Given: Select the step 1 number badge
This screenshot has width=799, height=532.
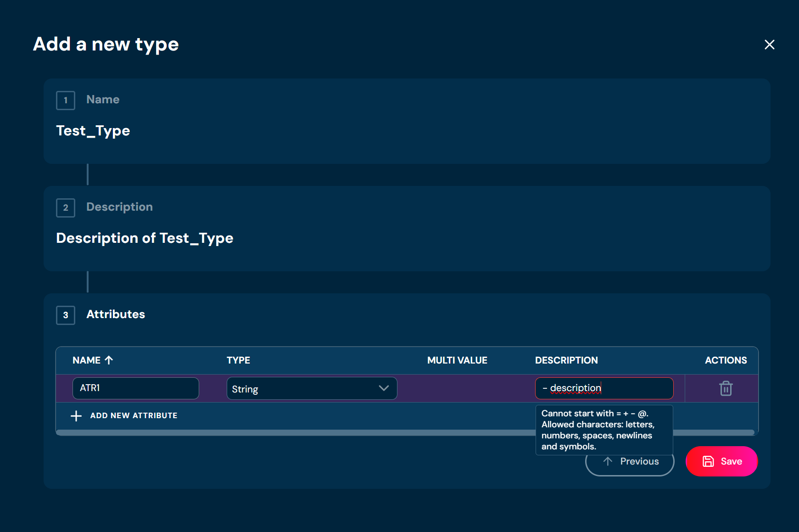Looking at the screenshot, I should tap(66, 100).
